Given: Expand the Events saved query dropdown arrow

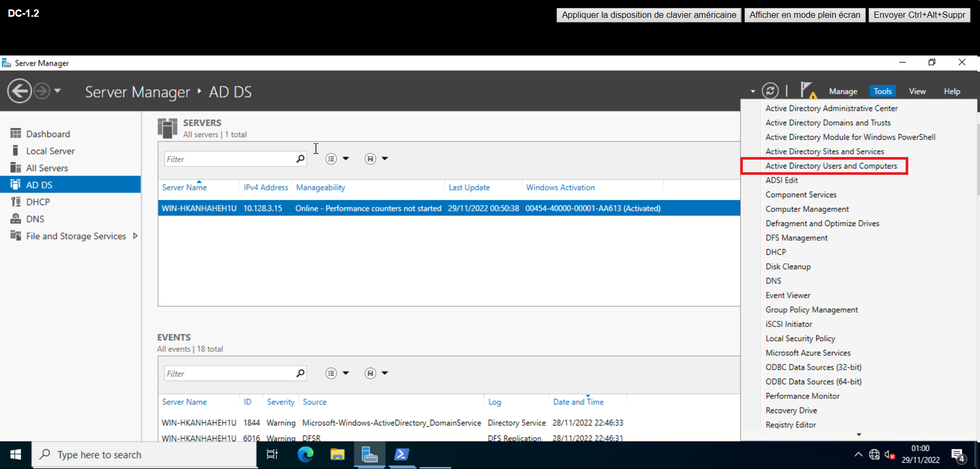Looking at the screenshot, I should [385, 373].
